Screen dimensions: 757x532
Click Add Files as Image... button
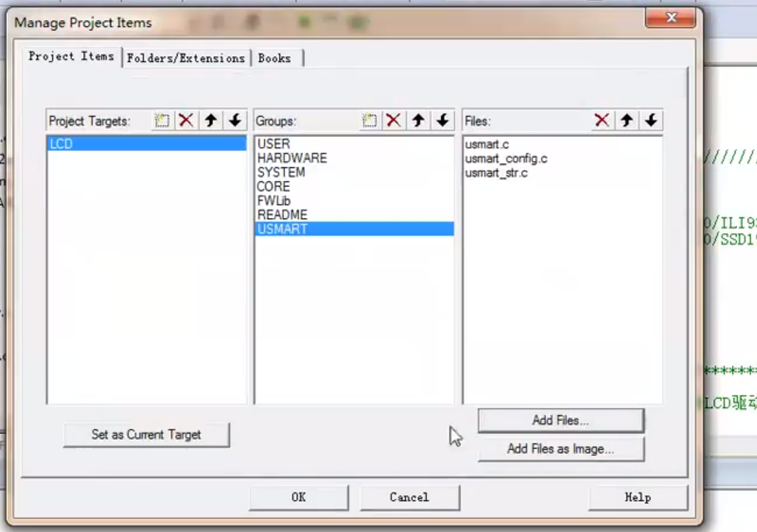click(x=561, y=449)
